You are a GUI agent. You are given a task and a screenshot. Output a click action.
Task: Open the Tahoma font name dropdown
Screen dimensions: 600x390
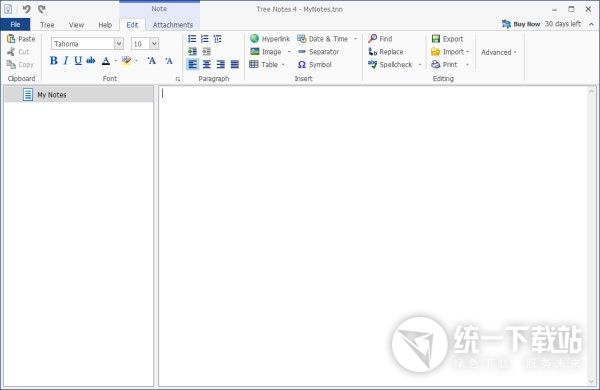pyautogui.click(x=119, y=44)
